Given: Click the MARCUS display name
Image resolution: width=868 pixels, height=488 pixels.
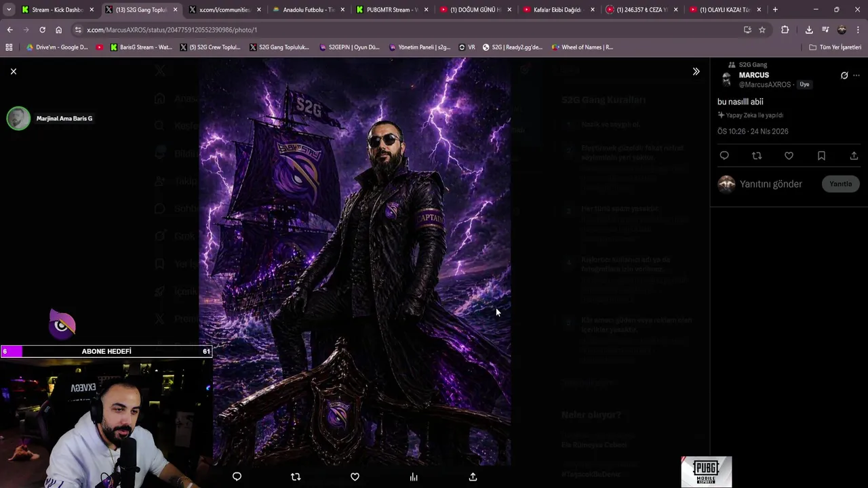Looking at the screenshot, I should pos(754,75).
